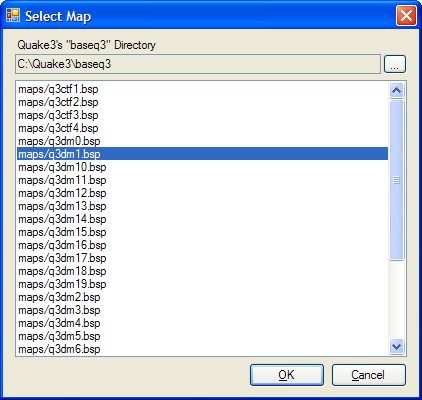The width and height of the screenshot is (422, 400).
Task: Click the baseq3 directory path field
Action: [x=198, y=64]
